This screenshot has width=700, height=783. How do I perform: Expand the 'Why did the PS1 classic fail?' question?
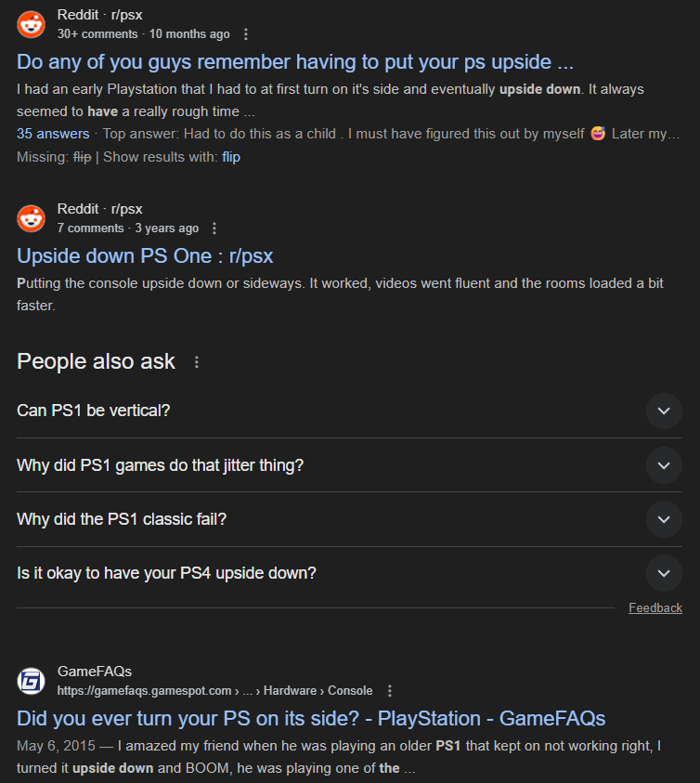(664, 519)
